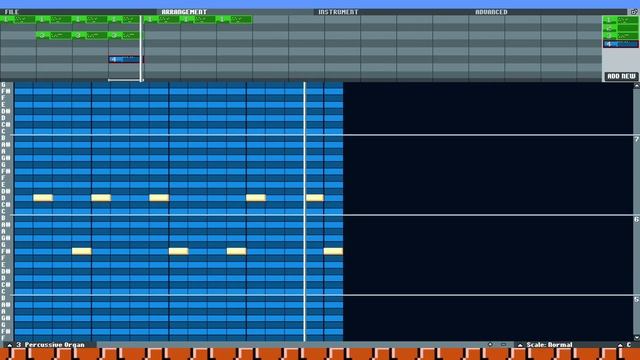Viewport: 640px width, 360px height.
Task: Select the last green clip in top track
Action: pyautogui.click(x=234, y=19)
